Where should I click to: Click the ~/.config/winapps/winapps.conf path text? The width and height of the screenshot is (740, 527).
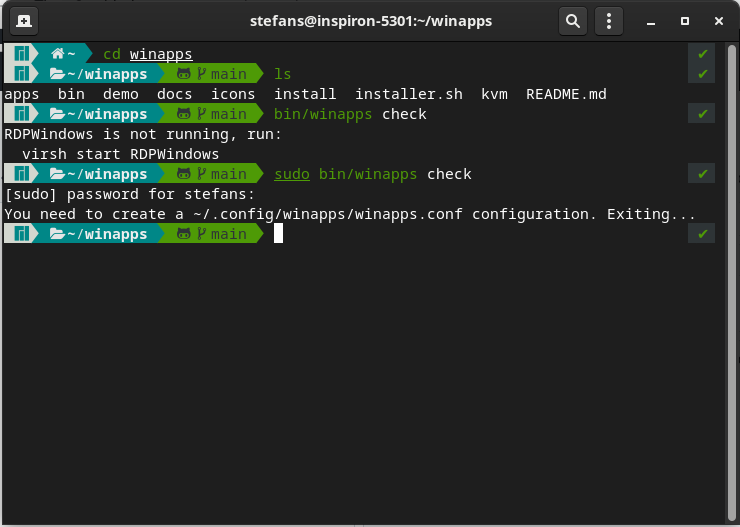328,214
